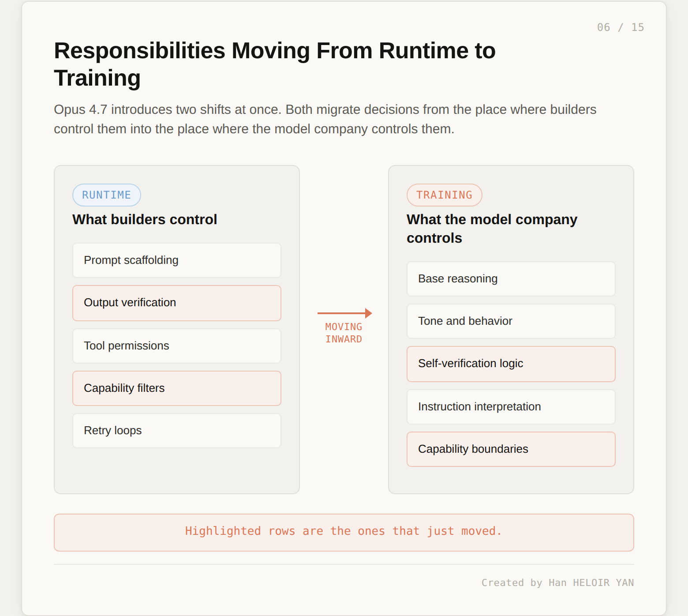Click the highlighted rows legend banner
The image size is (688, 616).
[344, 533]
